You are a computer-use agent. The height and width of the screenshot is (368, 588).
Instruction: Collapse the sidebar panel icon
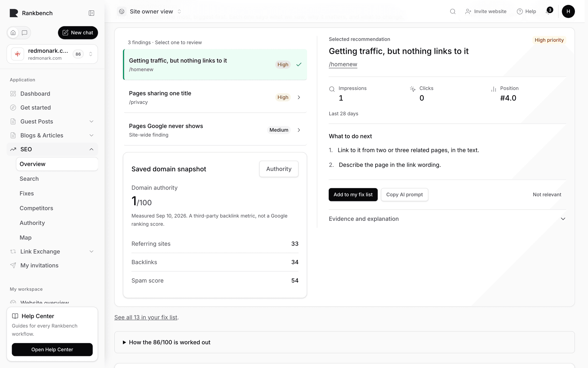(91, 13)
